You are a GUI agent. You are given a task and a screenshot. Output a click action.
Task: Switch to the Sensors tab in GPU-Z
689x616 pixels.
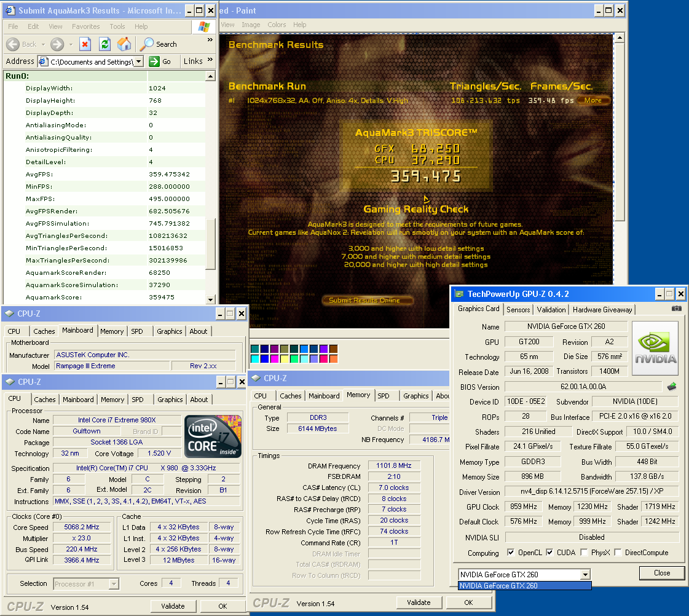518,309
